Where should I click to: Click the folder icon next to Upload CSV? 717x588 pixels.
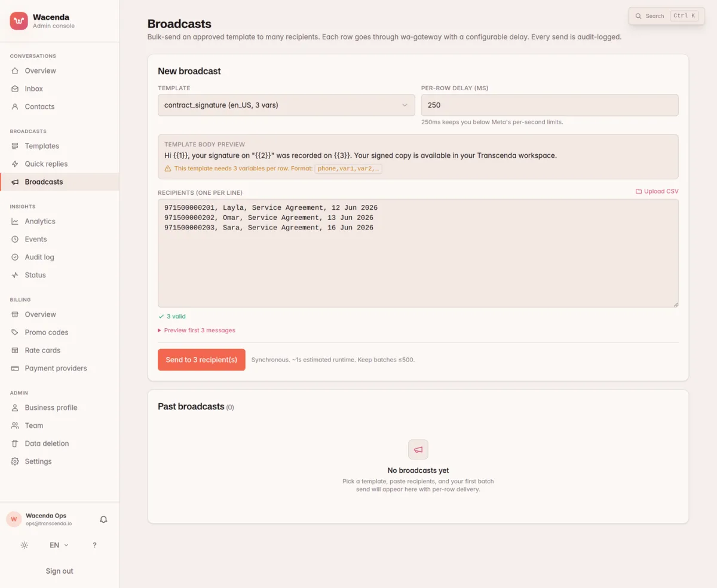(639, 191)
